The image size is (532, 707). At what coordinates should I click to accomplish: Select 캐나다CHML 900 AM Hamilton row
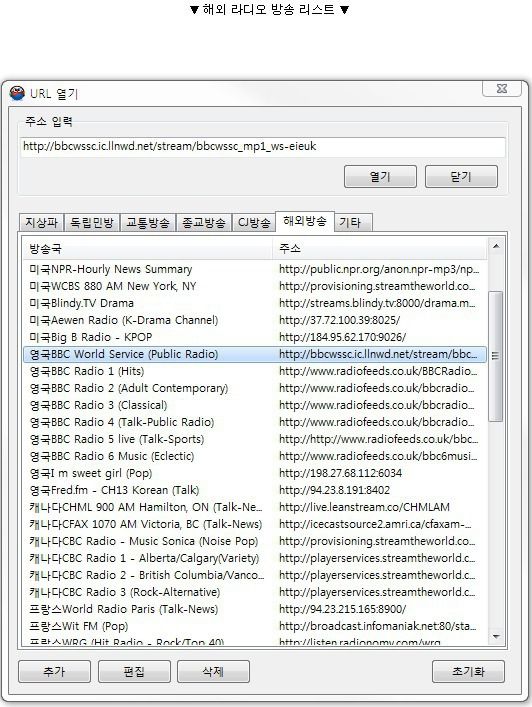click(x=255, y=507)
